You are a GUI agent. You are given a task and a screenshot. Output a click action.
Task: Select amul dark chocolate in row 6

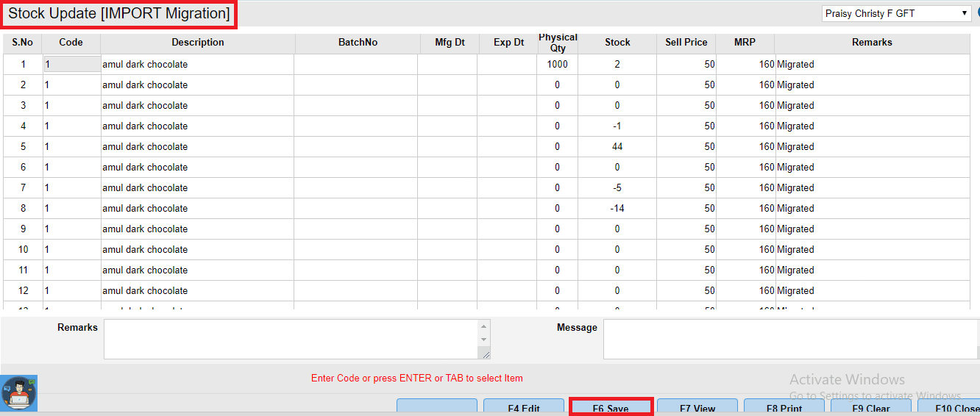click(x=145, y=167)
